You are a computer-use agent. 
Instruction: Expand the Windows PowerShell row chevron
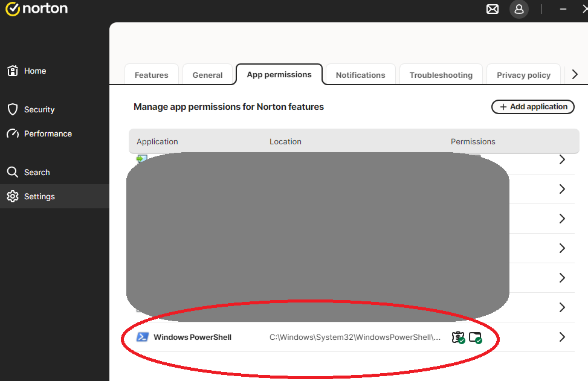point(562,337)
